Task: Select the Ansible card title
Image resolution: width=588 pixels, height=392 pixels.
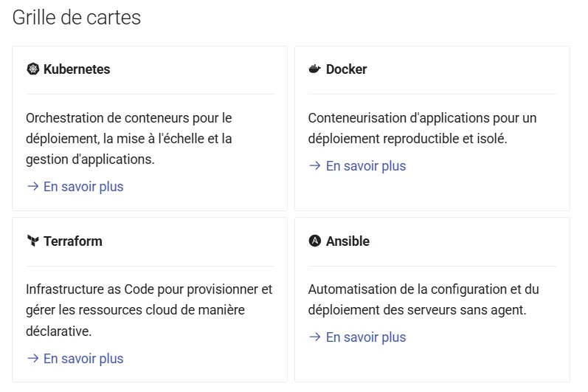Action: [x=347, y=241]
